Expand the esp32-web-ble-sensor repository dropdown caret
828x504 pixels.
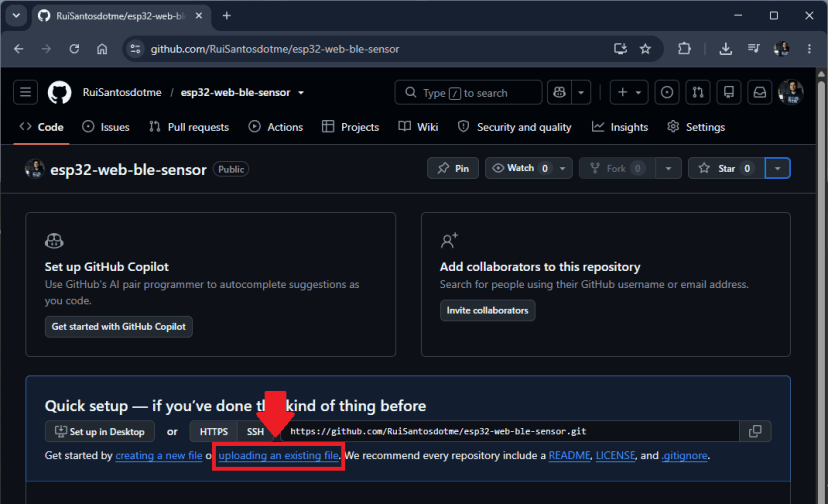301,92
